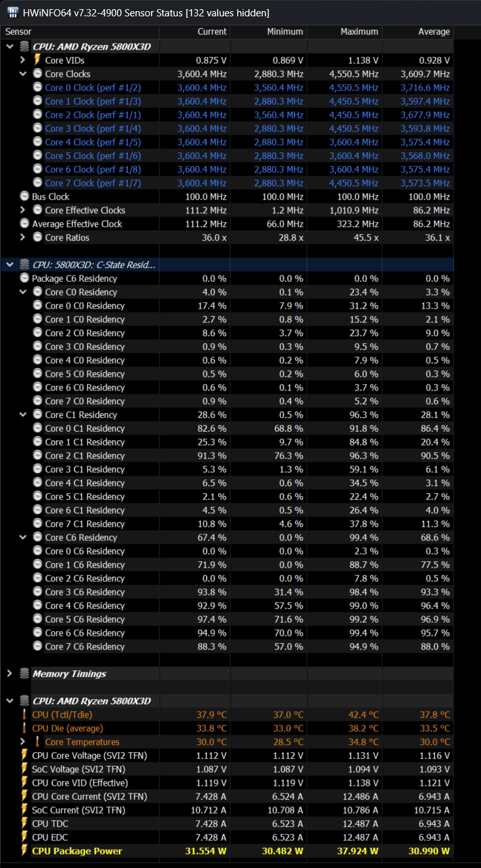Click the HWiNFO64 title bar app icon
The width and height of the screenshot is (481, 868).
click(12, 12)
